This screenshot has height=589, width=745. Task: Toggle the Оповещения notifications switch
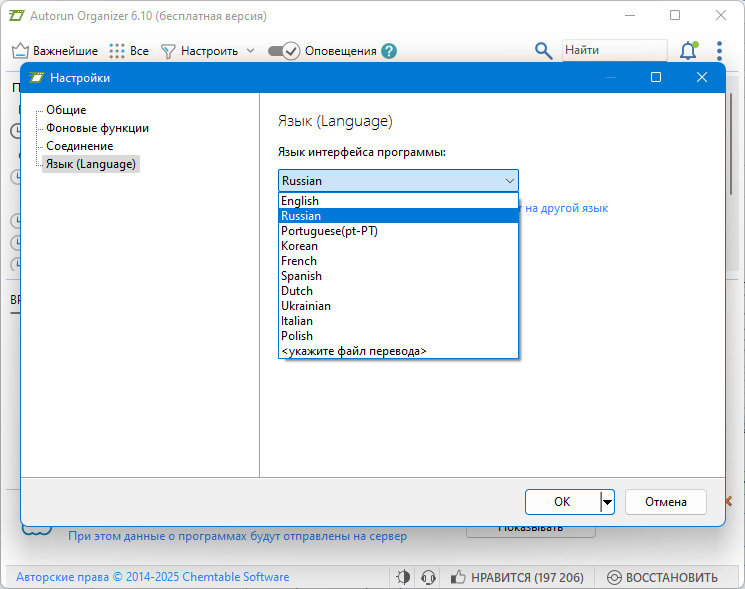click(284, 51)
